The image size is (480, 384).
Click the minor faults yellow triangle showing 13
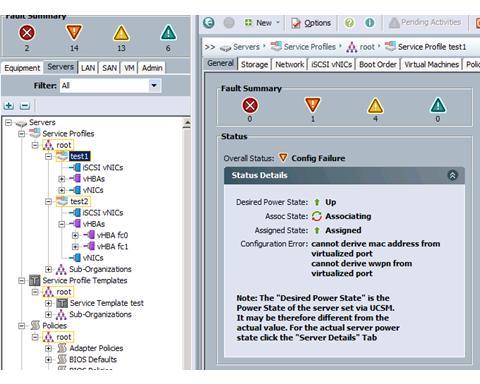121,33
